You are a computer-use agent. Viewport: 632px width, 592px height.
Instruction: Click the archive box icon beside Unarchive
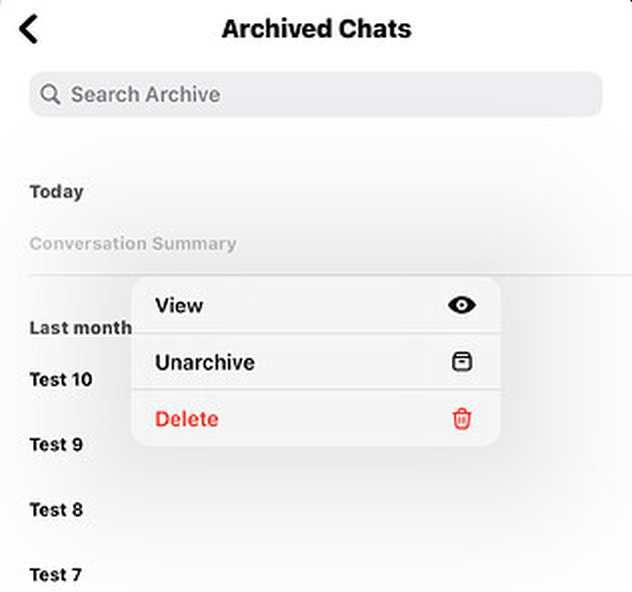[462, 361]
